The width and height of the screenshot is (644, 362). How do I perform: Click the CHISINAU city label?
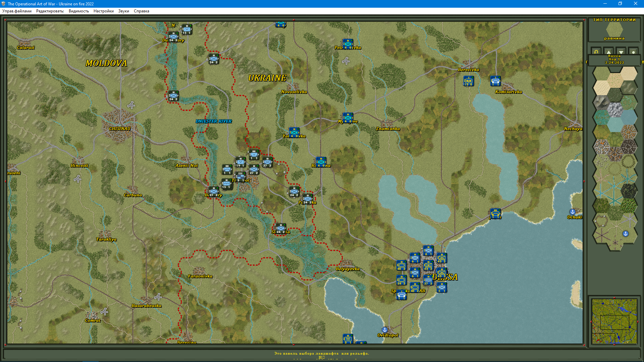120,129
